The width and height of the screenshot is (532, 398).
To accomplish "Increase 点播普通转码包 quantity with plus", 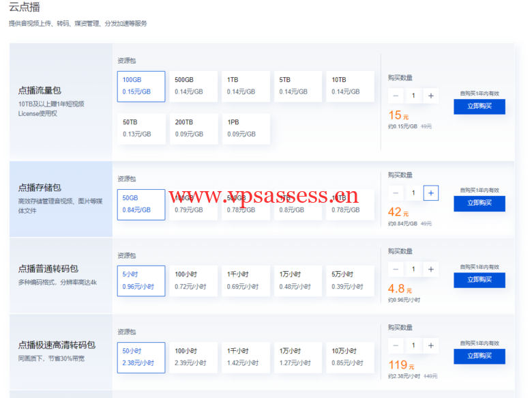I will pyautogui.click(x=430, y=269).
